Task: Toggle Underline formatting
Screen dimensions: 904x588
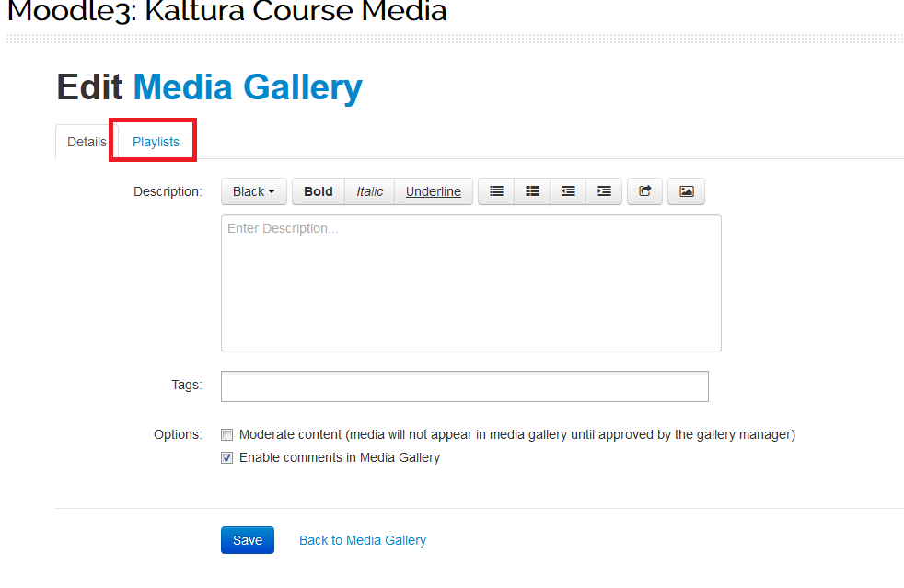Action: [434, 191]
